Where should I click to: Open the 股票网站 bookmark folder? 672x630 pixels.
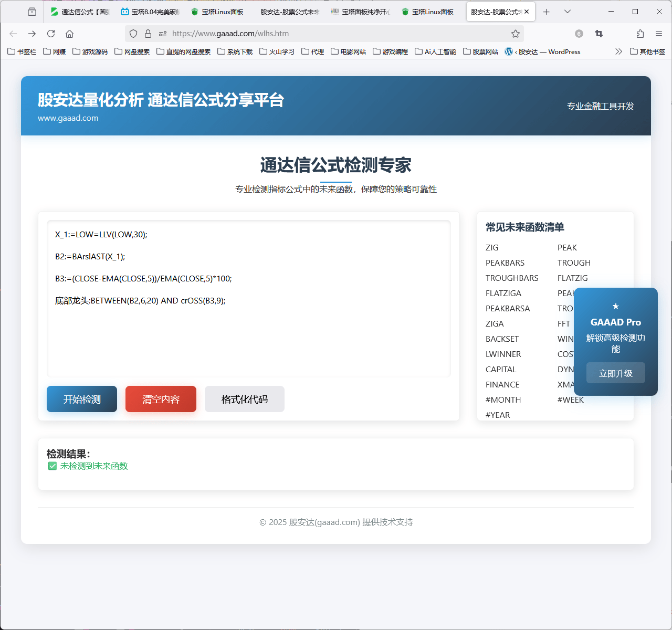pyautogui.click(x=481, y=51)
